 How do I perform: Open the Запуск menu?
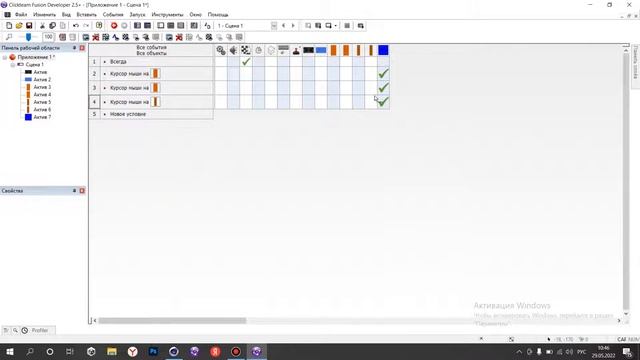(x=138, y=15)
